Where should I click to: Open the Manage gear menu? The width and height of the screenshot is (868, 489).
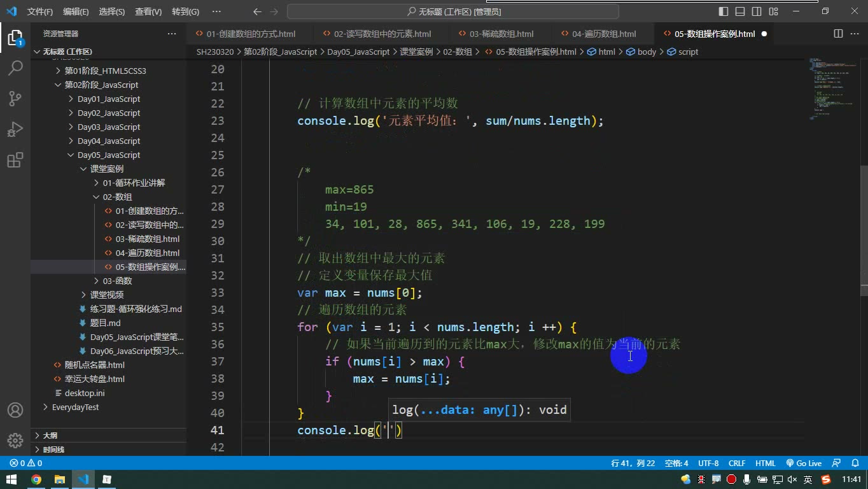(15, 440)
